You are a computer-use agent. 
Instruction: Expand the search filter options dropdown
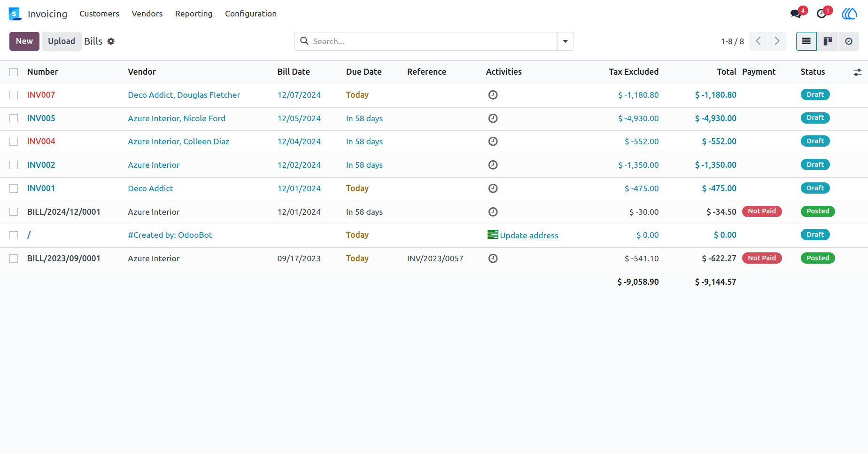coord(565,41)
